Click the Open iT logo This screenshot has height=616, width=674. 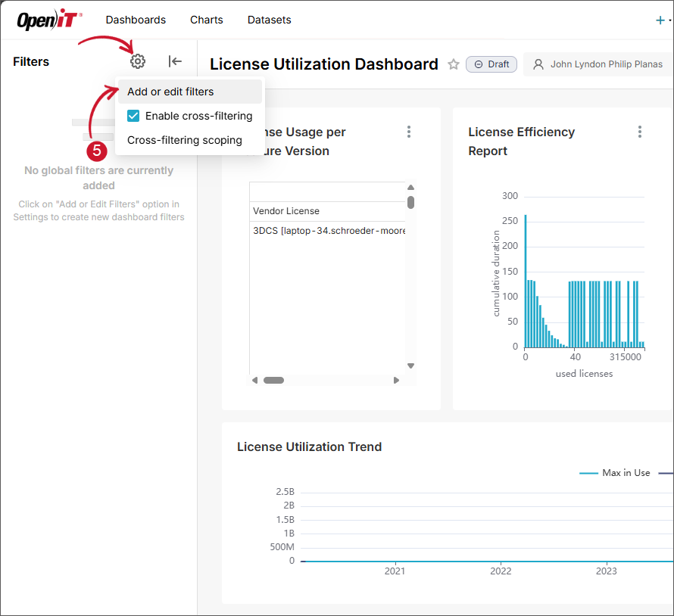click(x=48, y=20)
